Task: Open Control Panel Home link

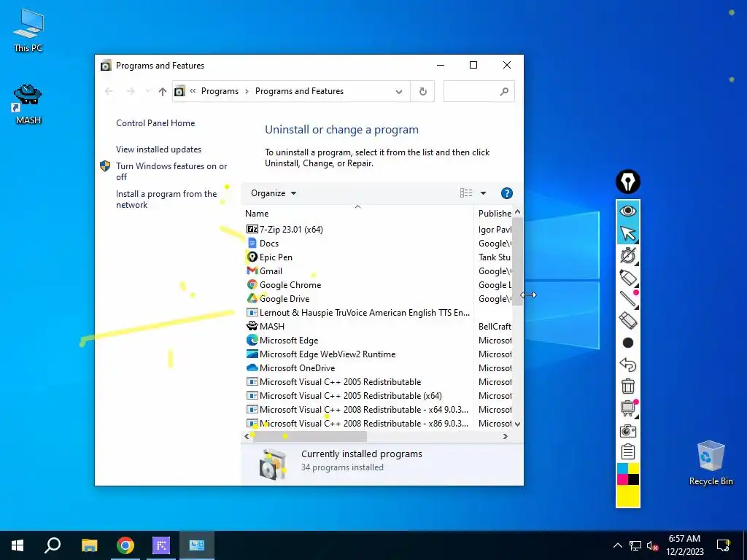Action: point(155,122)
